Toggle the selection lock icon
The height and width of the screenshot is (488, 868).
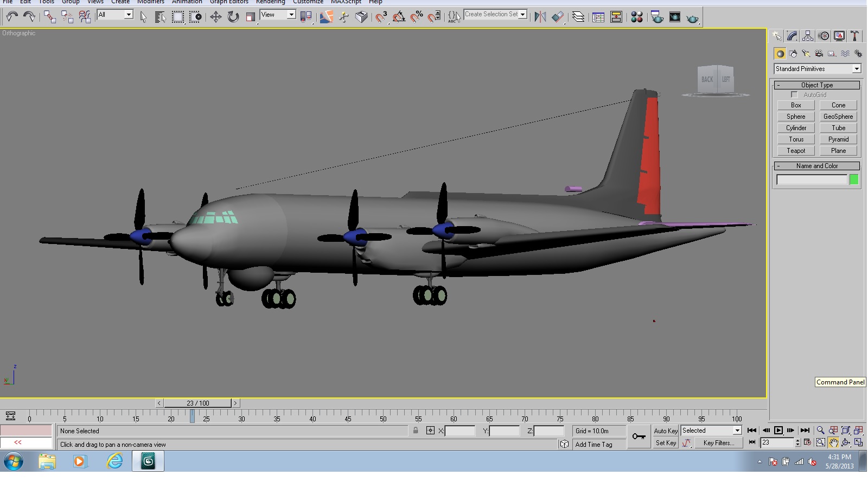tap(416, 431)
